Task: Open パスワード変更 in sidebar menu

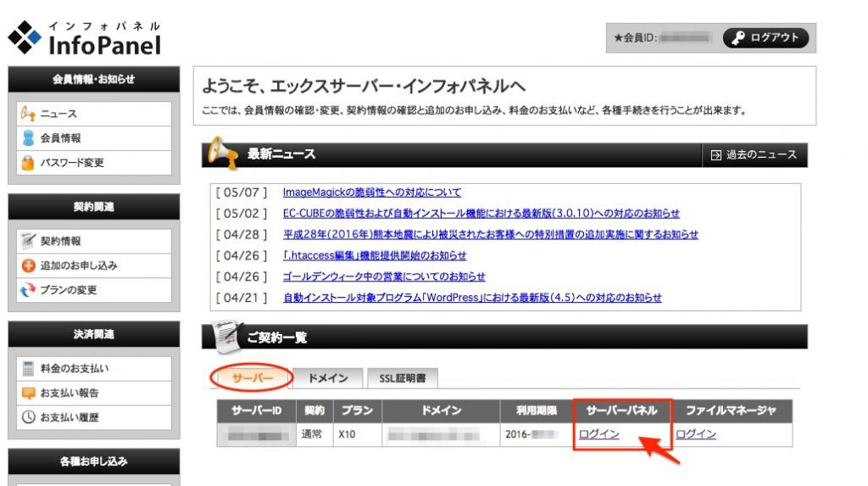Action: pos(93,162)
